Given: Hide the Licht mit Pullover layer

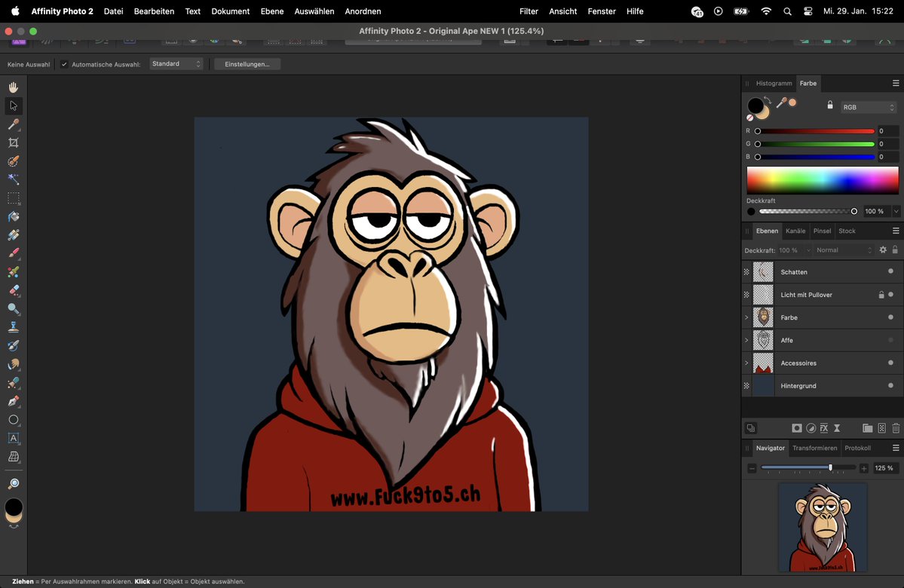Looking at the screenshot, I should click(x=890, y=295).
